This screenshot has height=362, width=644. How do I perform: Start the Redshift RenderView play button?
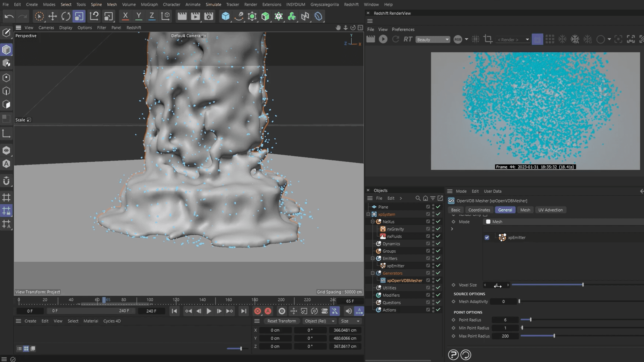click(x=383, y=39)
